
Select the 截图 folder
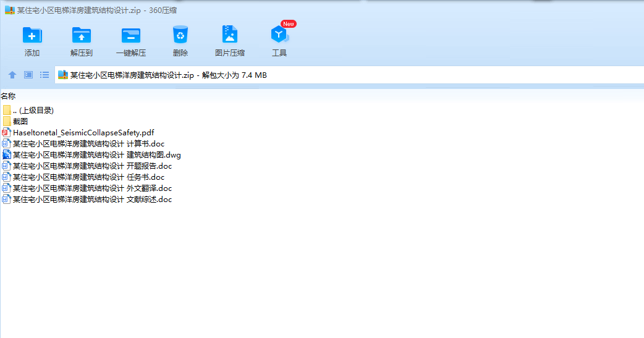coord(20,121)
